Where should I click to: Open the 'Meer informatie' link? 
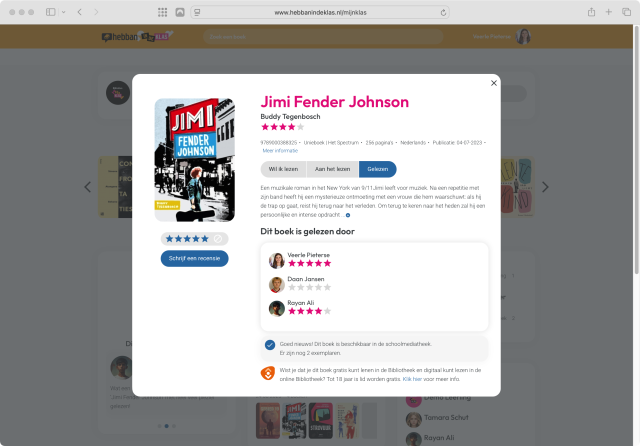(280, 151)
